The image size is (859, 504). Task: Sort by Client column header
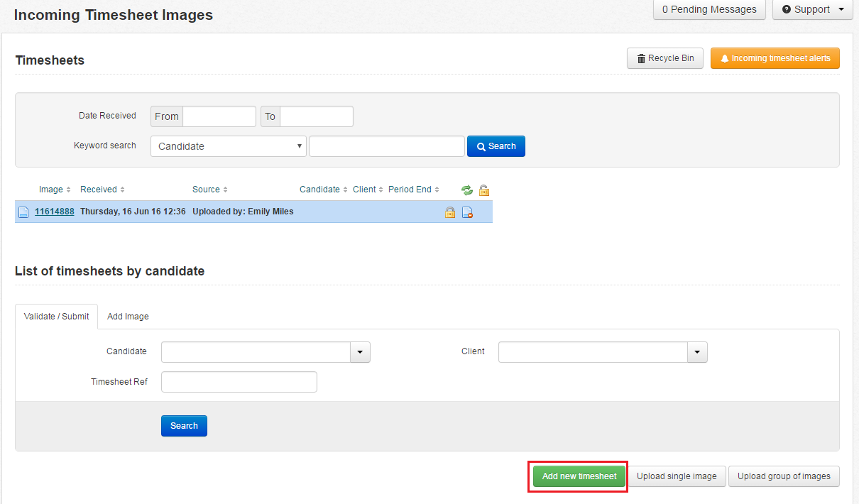pos(368,190)
